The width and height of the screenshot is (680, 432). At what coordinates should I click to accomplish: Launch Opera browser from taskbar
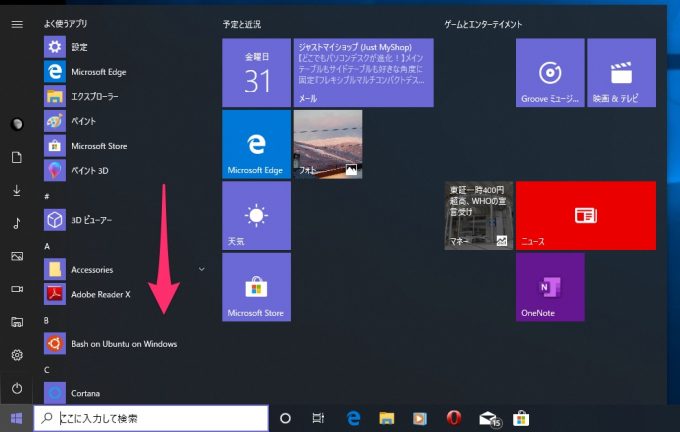click(454, 418)
